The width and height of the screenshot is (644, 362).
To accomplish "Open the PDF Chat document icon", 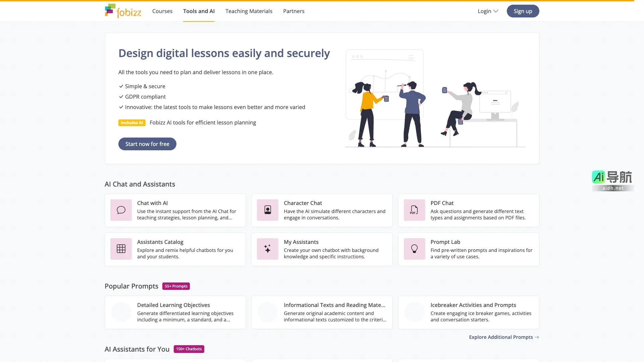I will (414, 210).
